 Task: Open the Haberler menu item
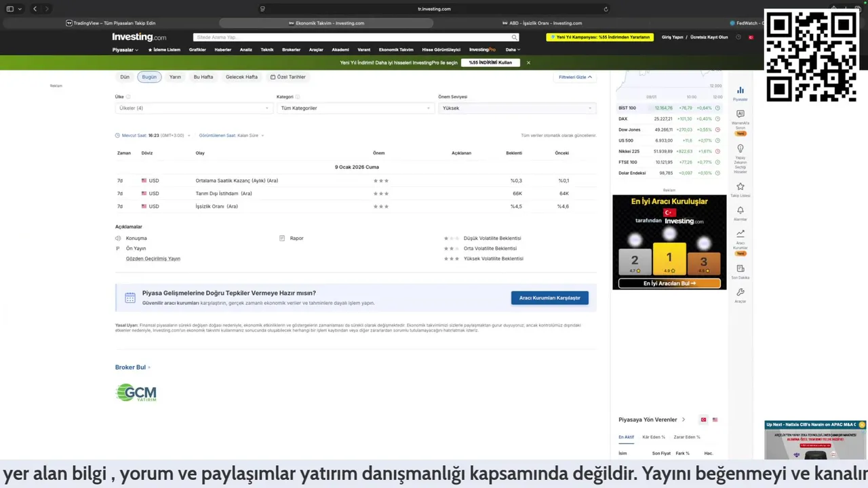point(222,49)
